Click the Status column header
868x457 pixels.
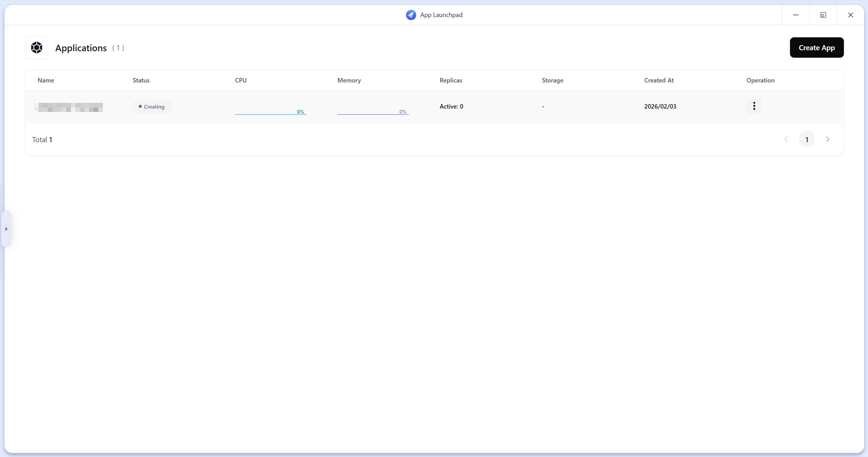[x=141, y=80]
